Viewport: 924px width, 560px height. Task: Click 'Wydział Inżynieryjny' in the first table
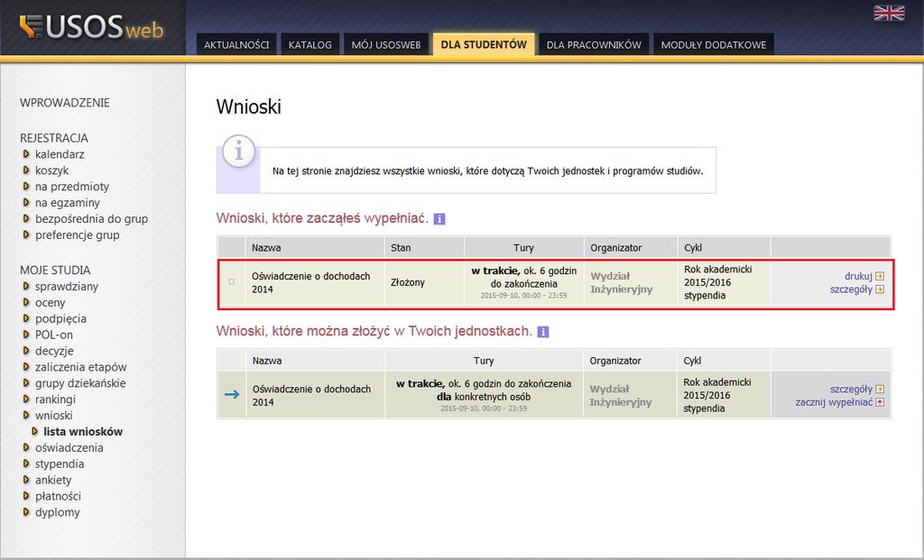[621, 282]
